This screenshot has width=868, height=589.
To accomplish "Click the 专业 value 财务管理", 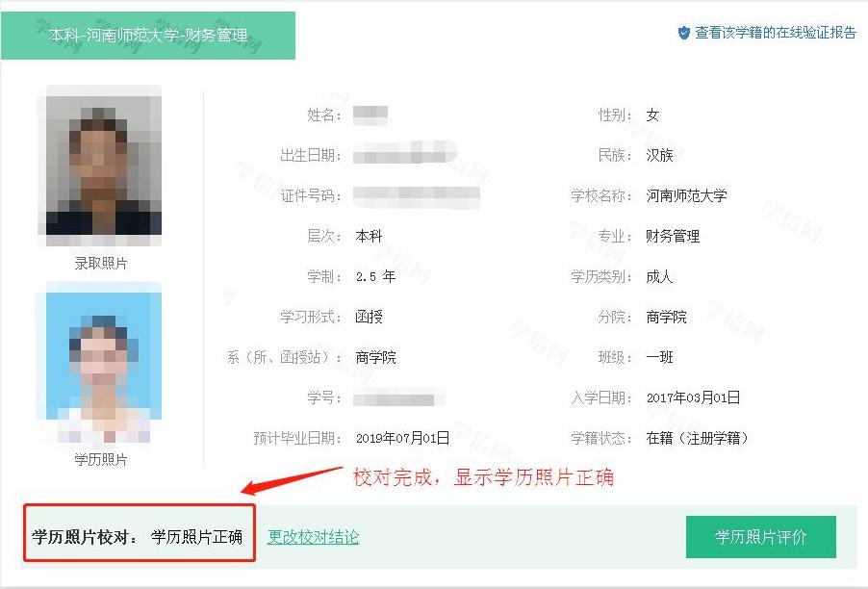I will click(673, 237).
